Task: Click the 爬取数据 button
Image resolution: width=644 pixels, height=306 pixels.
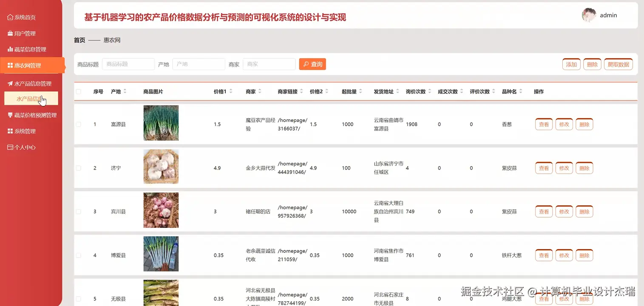Action: (618, 64)
